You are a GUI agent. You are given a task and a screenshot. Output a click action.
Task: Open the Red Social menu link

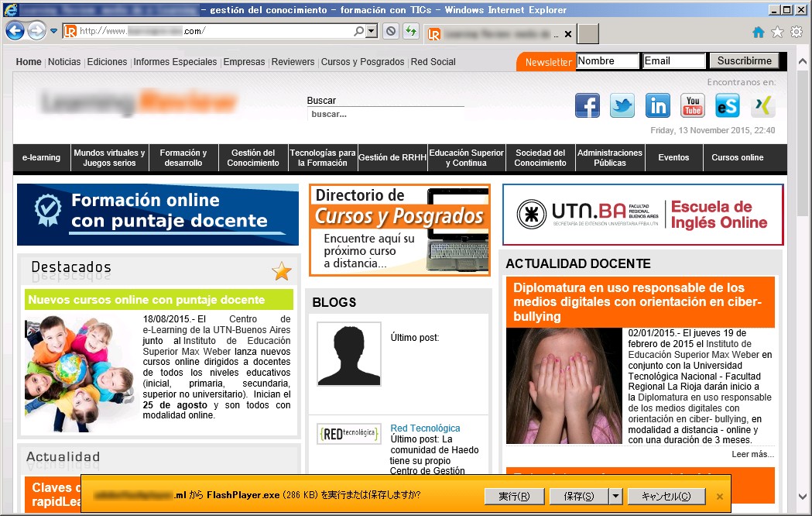pyautogui.click(x=433, y=62)
